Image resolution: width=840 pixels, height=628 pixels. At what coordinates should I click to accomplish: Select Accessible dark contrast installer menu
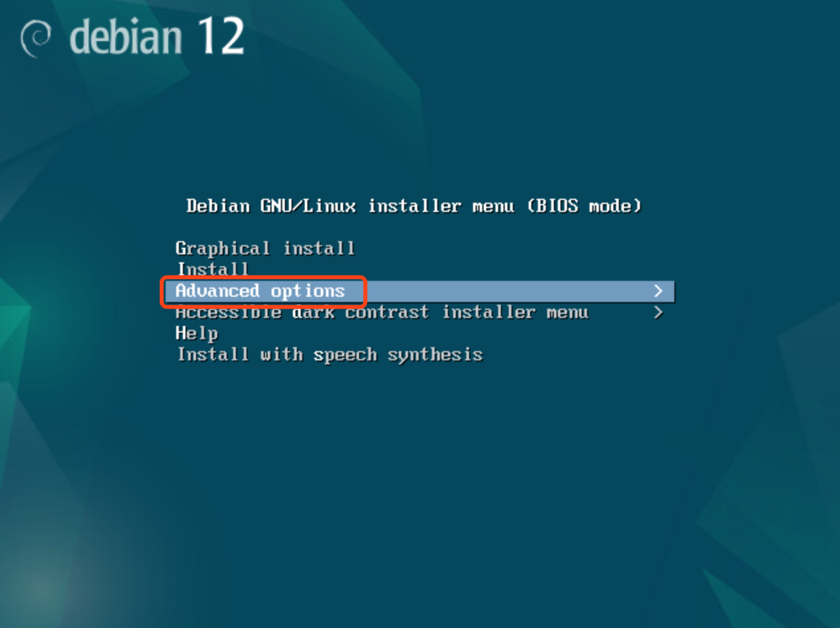click(x=382, y=312)
